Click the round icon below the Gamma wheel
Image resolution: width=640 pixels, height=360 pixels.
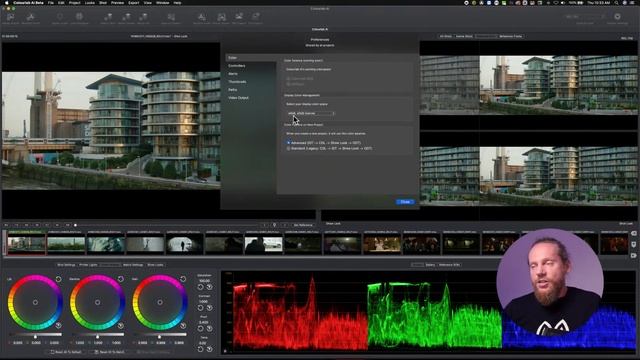120,325
